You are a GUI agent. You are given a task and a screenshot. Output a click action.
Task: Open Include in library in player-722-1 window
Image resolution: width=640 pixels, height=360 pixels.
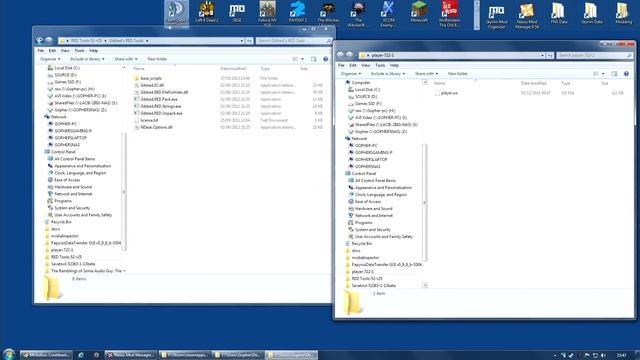click(388, 74)
